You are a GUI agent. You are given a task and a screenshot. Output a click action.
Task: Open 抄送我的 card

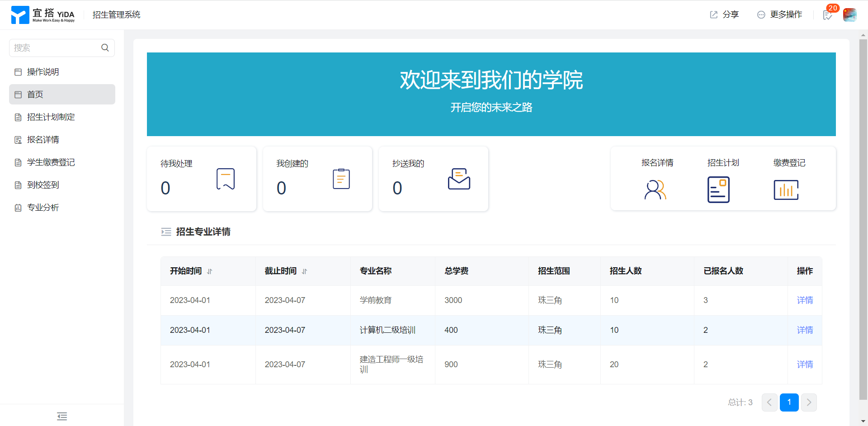click(x=434, y=179)
